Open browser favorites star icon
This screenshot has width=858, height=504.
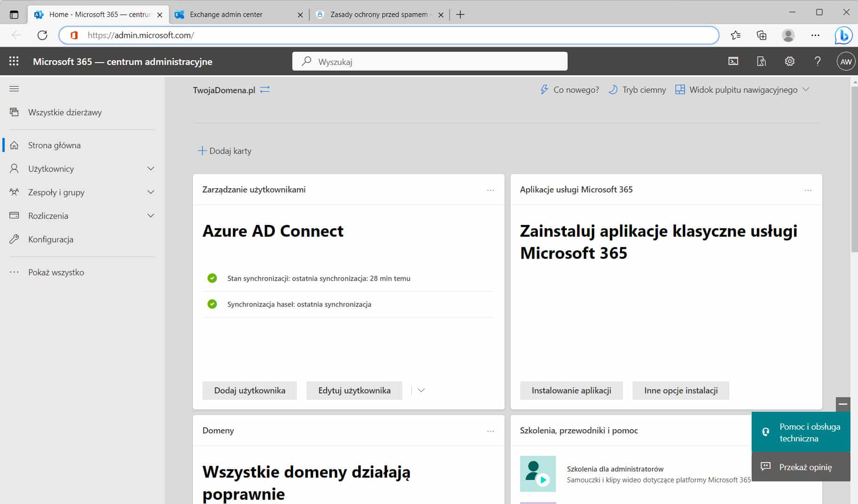point(735,35)
